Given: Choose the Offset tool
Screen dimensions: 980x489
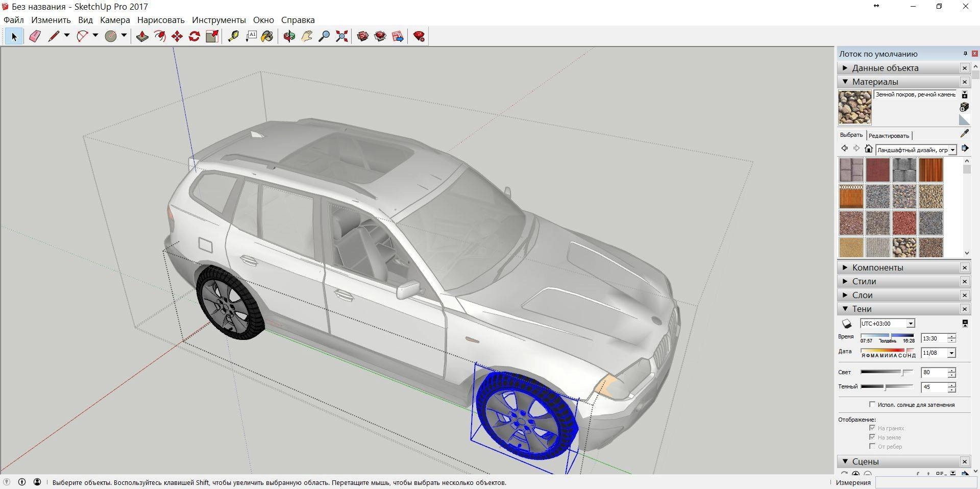Looking at the screenshot, I should pyautogui.click(x=160, y=36).
